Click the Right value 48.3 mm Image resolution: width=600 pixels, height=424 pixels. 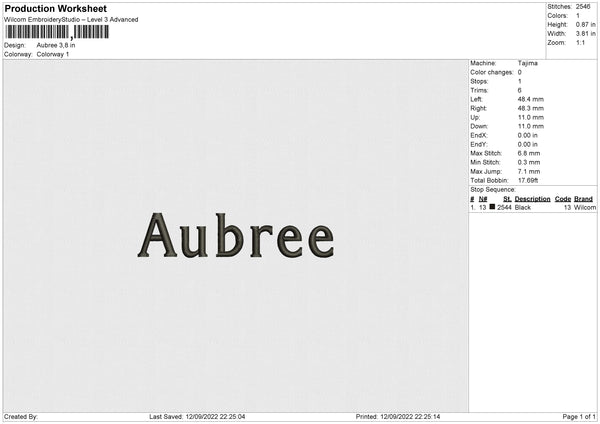pyautogui.click(x=531, y=108)
